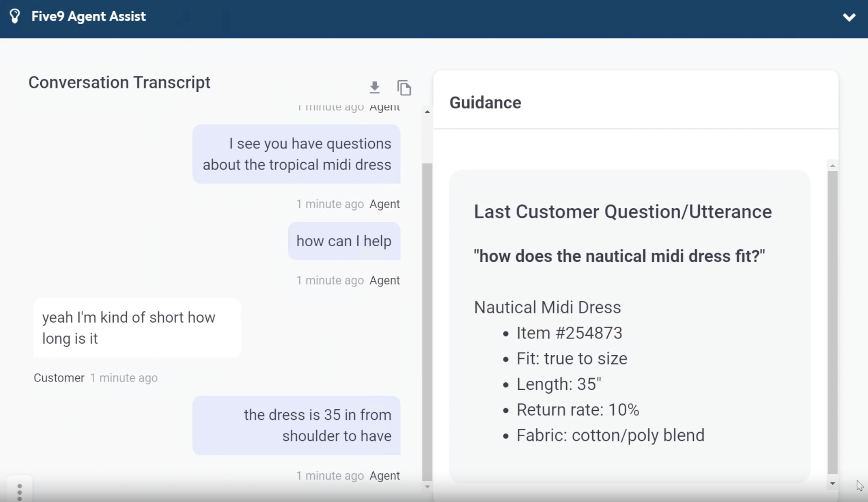Viewport: 868px width, 502px height.
Task: Click the Five9 Agent Assist title
Action: click(88, 17)
